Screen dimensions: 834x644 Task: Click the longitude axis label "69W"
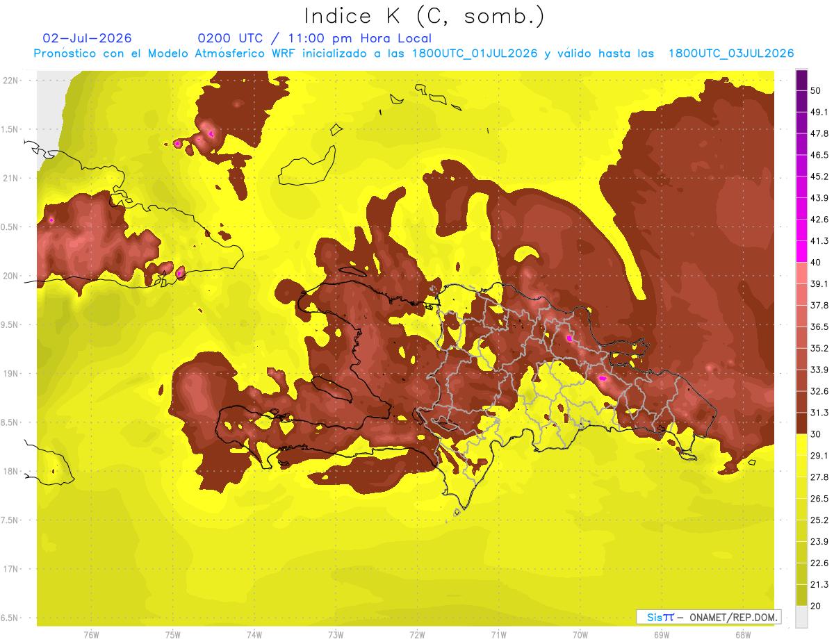coord(661,634)
